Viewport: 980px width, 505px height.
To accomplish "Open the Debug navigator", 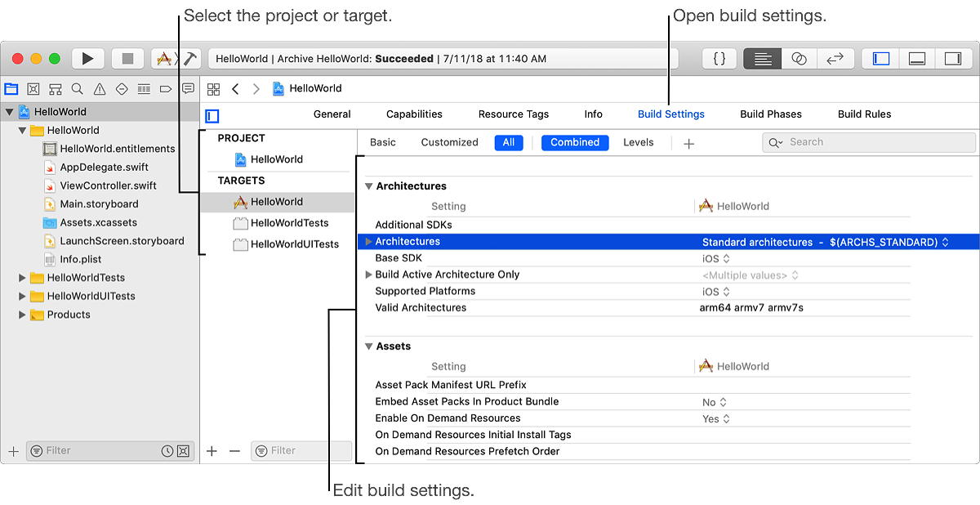I will (144, 89).
